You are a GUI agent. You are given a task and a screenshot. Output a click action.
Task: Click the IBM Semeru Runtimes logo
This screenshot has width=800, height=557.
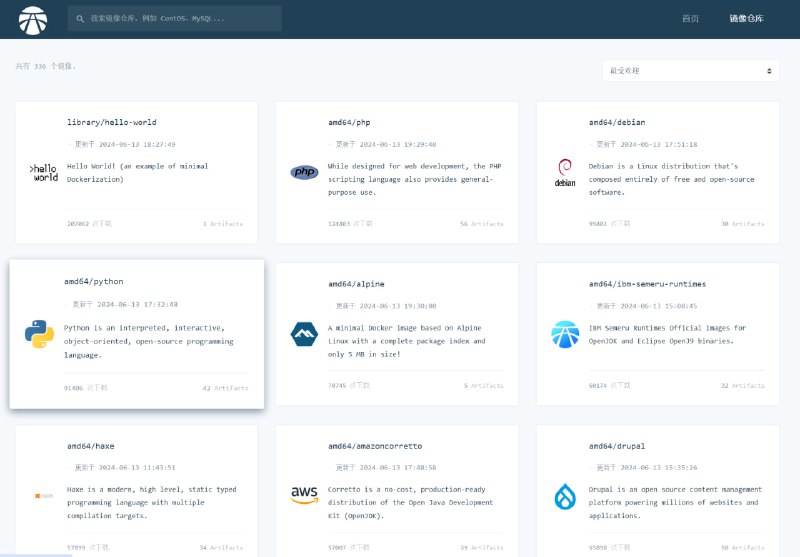click(x=565, y=334)
